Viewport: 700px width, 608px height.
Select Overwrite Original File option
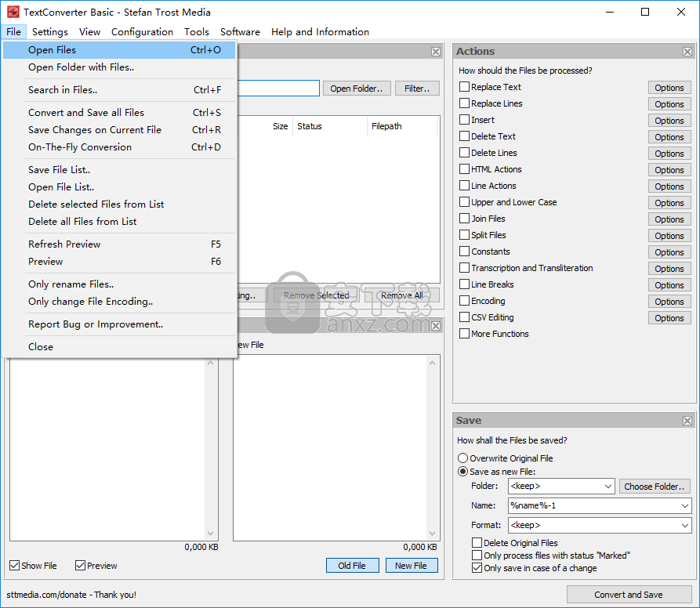[463, 458]
